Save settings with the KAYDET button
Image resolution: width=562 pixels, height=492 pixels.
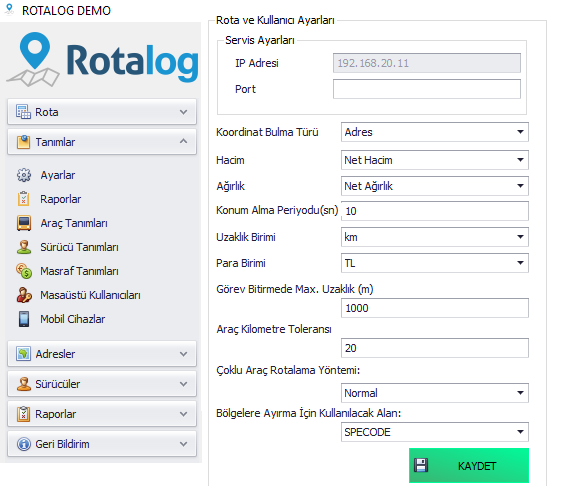pyautogui.click(x=469, y=465)
